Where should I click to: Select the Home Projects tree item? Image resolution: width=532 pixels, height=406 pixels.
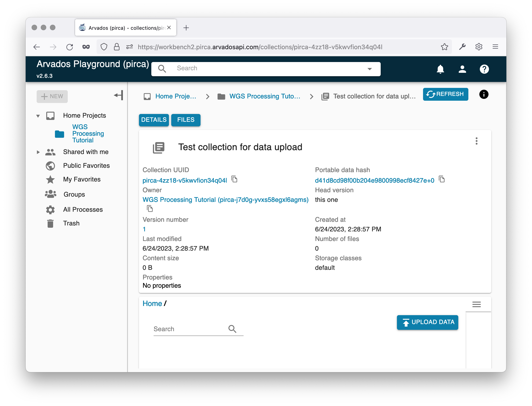(x=84, y=116)
